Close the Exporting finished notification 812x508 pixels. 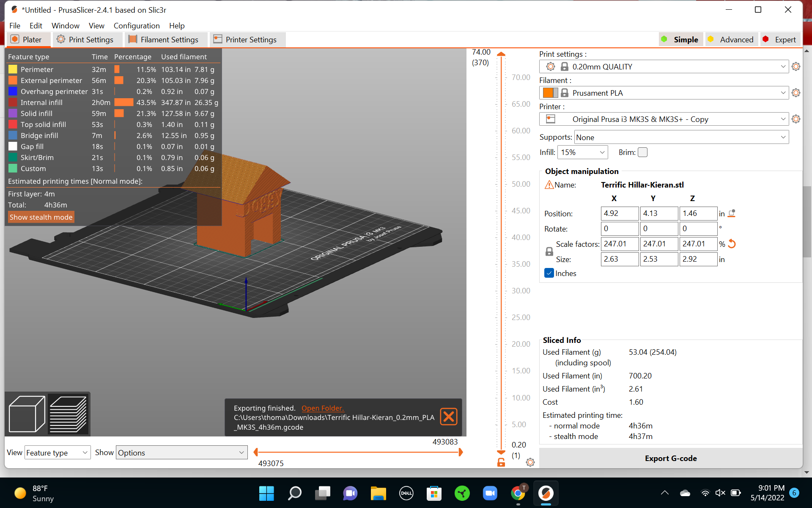(449, 417)
